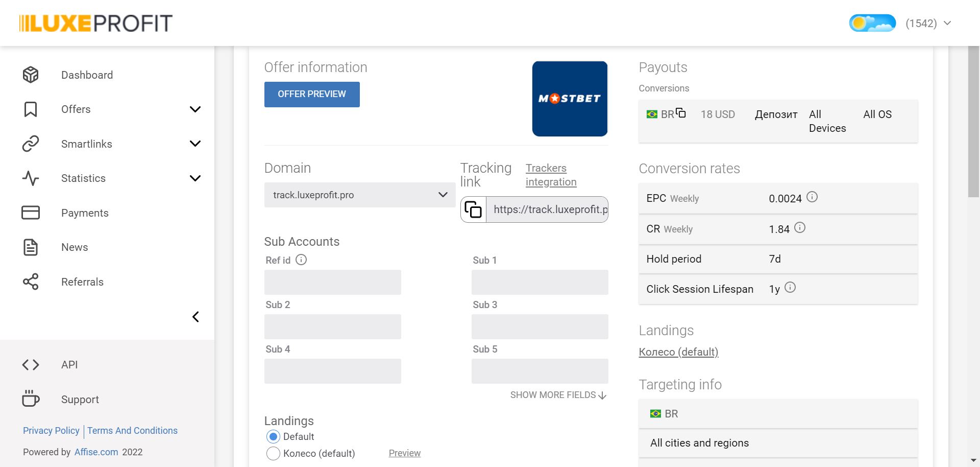Click the Click Session Lifespan info icon

[790, 287]
